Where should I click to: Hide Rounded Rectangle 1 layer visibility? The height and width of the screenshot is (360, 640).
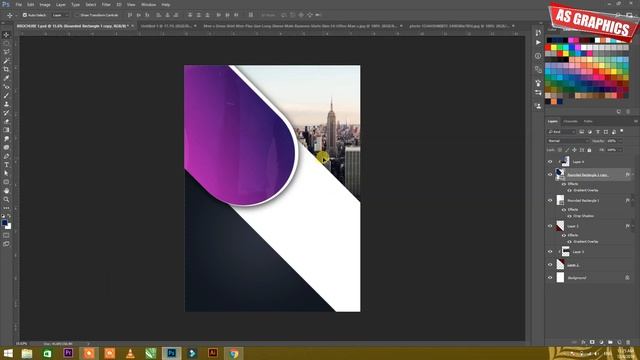click(x=550, y=200)
